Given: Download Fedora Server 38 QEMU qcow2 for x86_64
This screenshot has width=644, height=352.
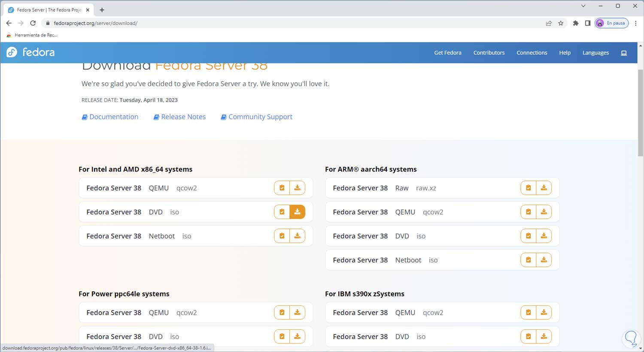Looking at the screenshot, I should pyautogui.click(x=297, y=188).
